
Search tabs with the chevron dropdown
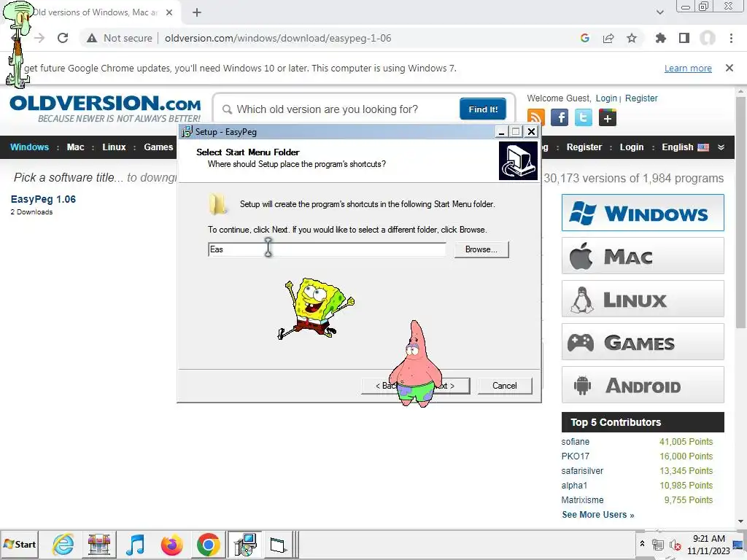click(x=659, y=12)
